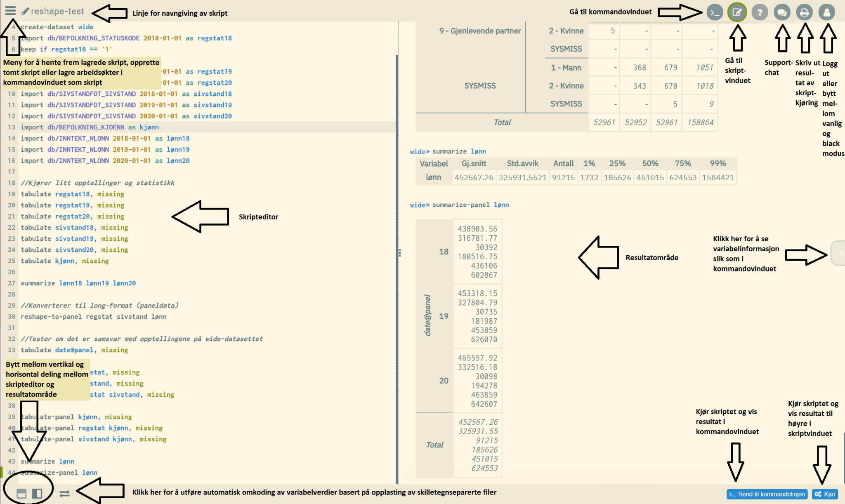Open support chat icon
845x504 pixels.
pos(782,12)
